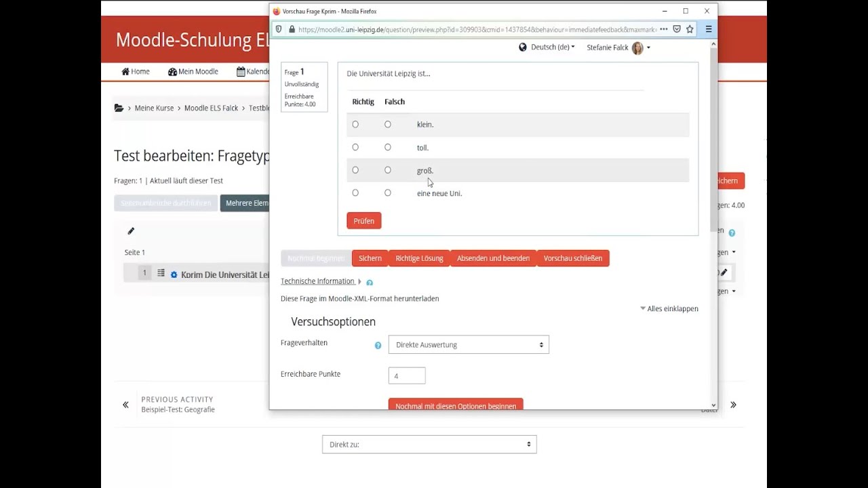
Task: Open the Deutsch (de) language menu
Action: 553,47
